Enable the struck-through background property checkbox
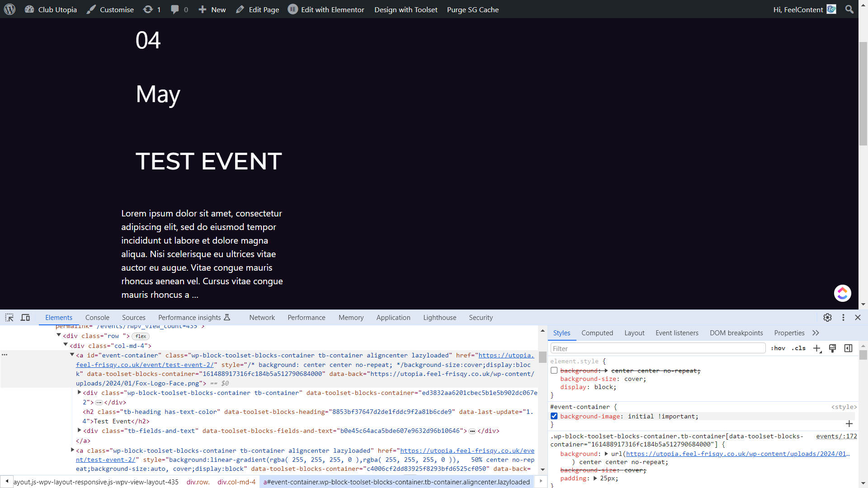Image resolution: width=868 pixels, height=488 pixels. coord(554,371)
